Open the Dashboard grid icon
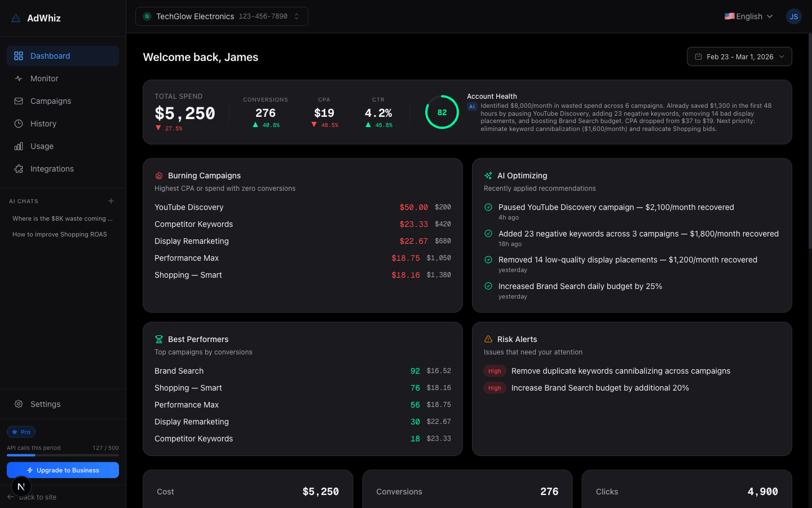This screenshot has height=508, width=812. (19, 56)
